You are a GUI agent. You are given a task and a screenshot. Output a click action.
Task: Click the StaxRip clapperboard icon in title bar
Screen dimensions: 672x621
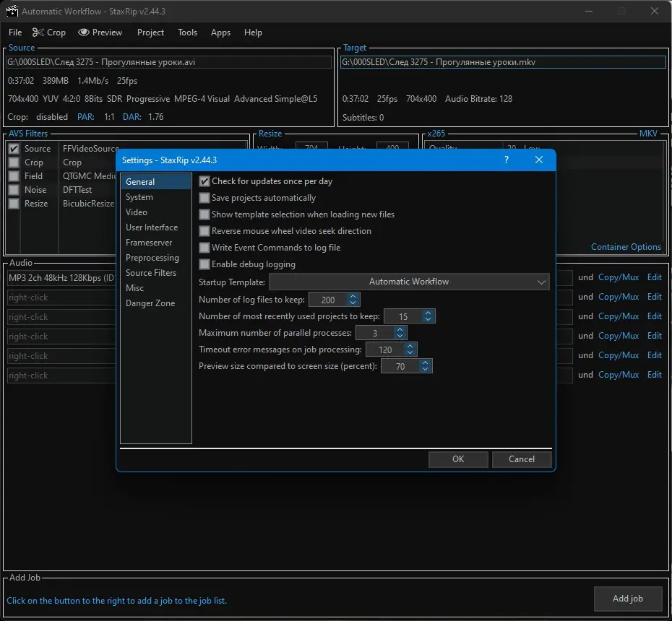(x=12, y=12)
